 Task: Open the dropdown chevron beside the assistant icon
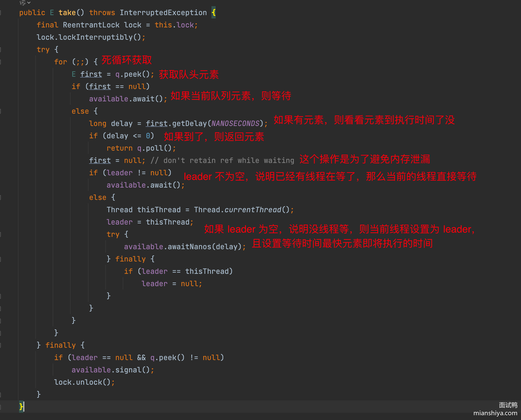click(29, 3)
